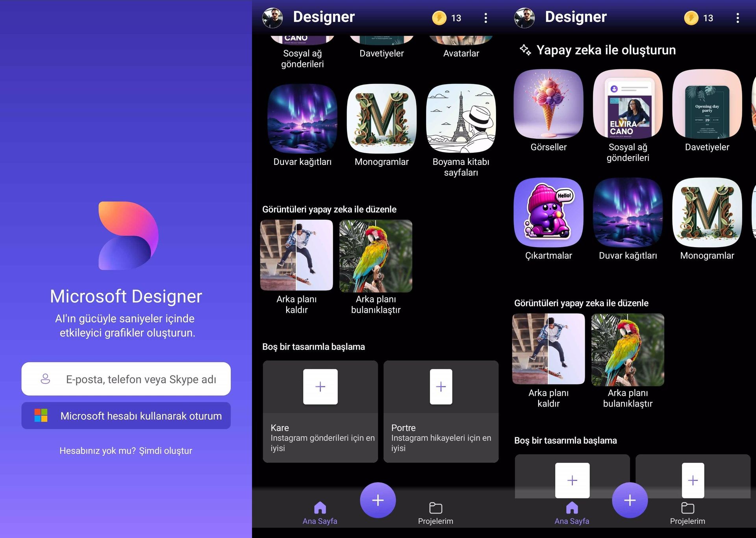Open profile avatar in middle Designer screen
Viewport: 756px width, 538px height.
[x=272, y=18]
